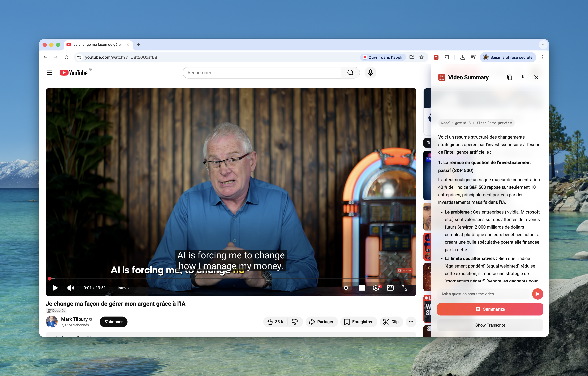Mute the video volume
The image size is (588, 376).
point(71,288)
